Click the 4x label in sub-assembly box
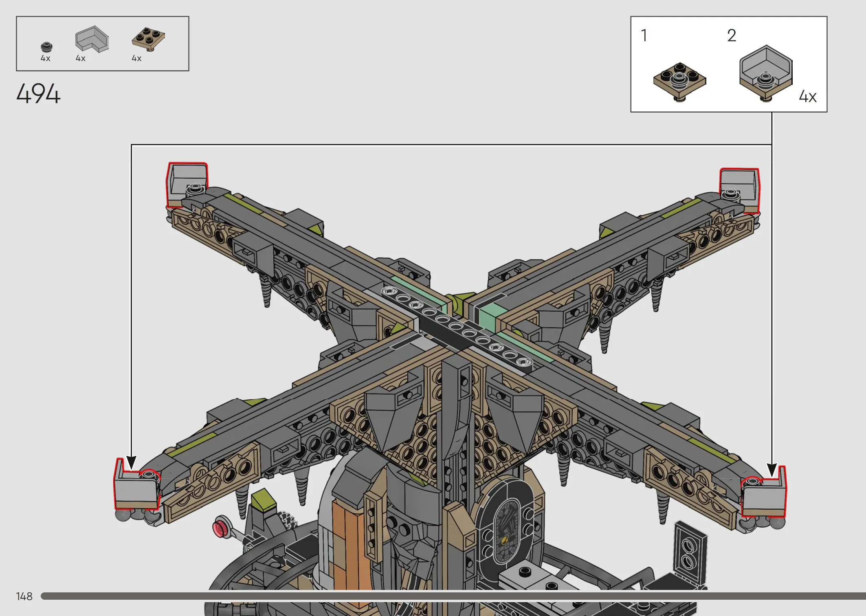 point(808,97)
